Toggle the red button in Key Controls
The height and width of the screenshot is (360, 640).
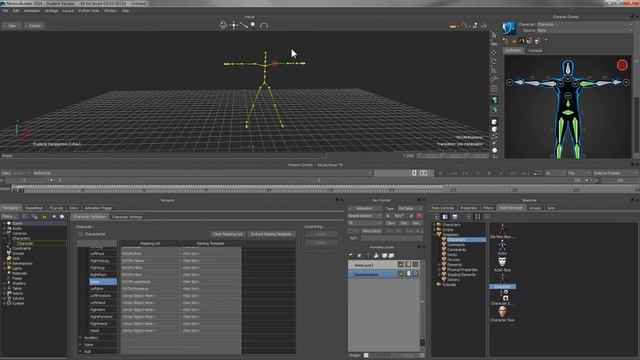(419, 216)
